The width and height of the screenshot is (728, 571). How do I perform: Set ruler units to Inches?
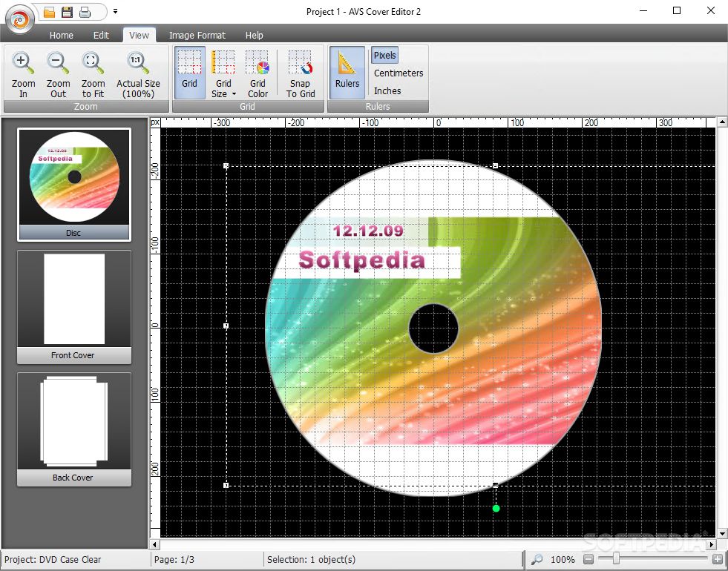(x=387, y=90)
